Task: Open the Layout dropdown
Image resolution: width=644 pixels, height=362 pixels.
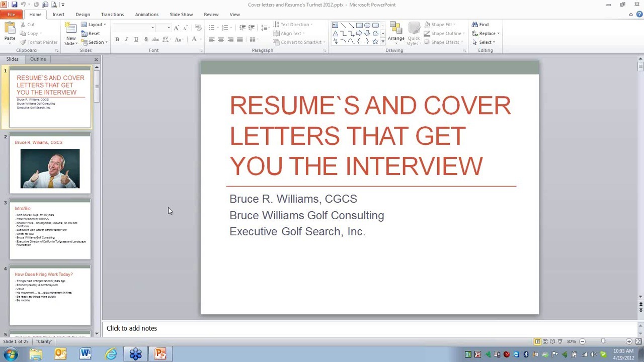Action: tap(95, 25)
